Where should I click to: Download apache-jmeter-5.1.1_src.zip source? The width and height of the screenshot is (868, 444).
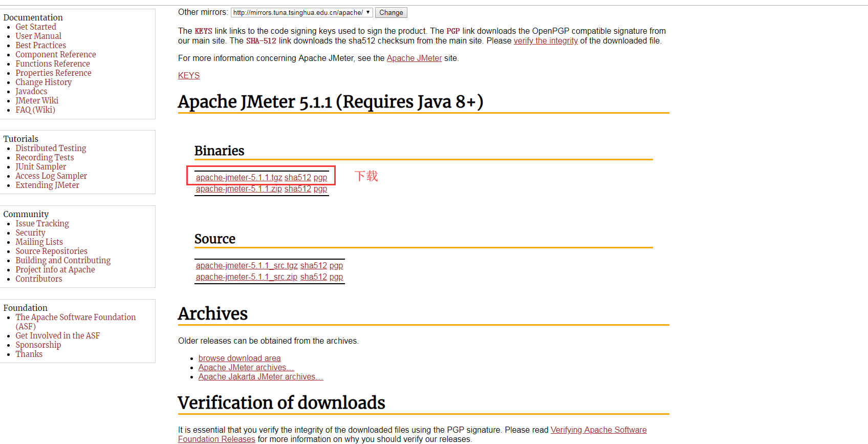click(x=247, y=277)
